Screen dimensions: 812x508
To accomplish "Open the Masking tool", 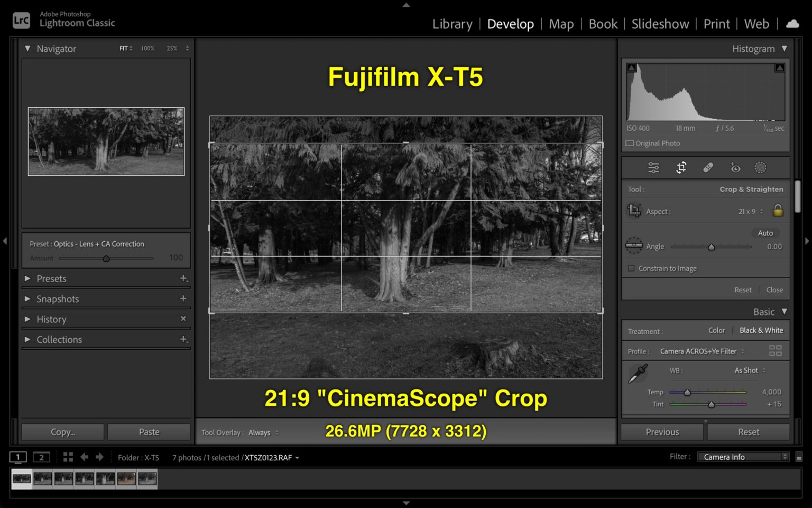I will coord(761,167).
